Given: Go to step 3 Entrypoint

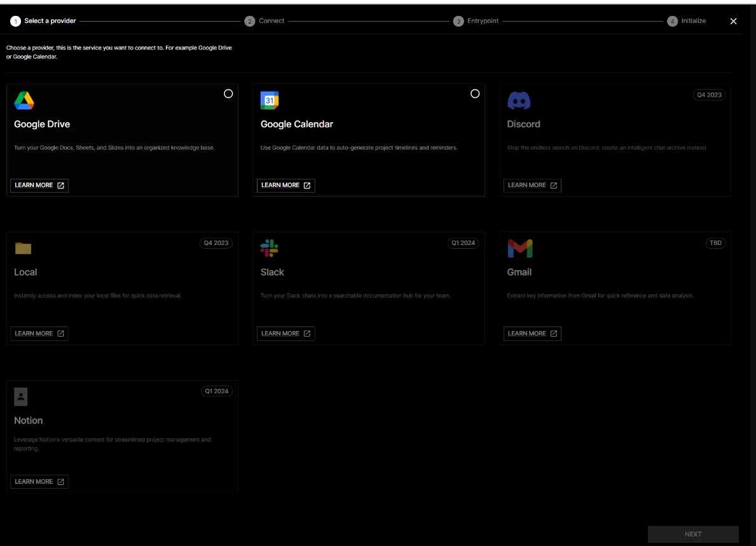Looking at the screenshot, I should pos(476,21).
